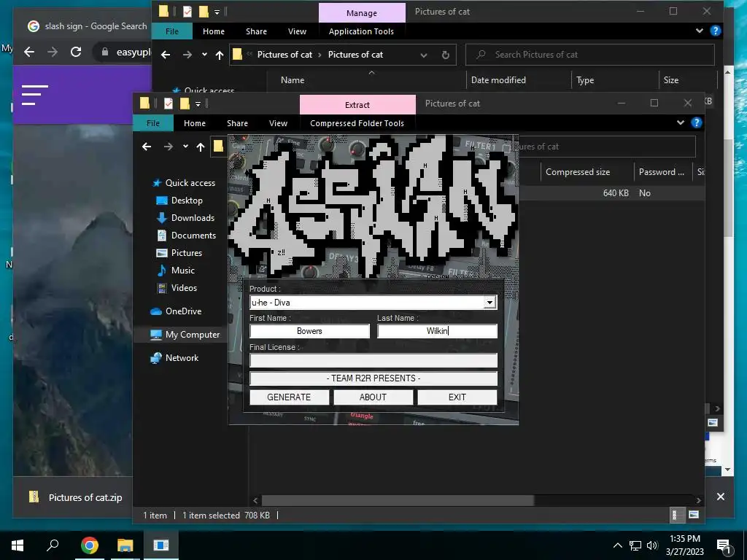Open Desktop in the navigation pane
Screen dimensions: 747x560
(179, 201)
